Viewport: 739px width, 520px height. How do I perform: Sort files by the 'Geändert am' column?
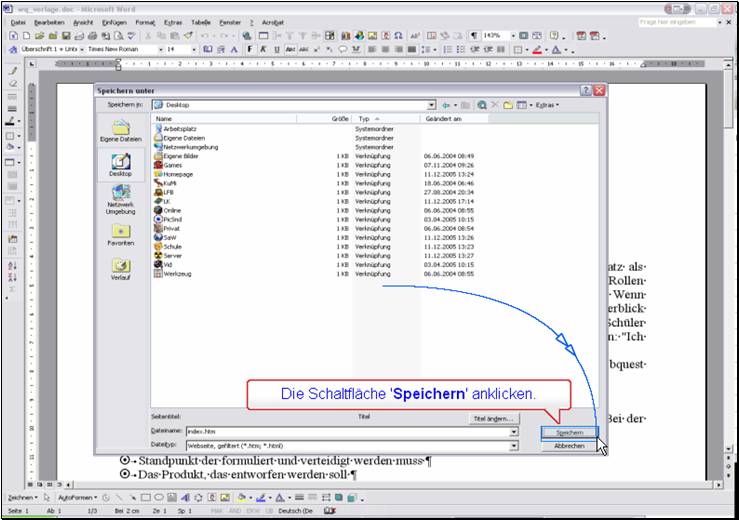click(x=443, y=118)
